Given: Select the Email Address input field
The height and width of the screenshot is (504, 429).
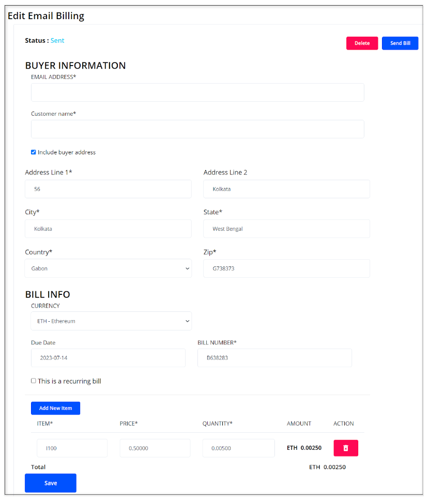Looking at the screenshot, I should click(x=197, y=92).
